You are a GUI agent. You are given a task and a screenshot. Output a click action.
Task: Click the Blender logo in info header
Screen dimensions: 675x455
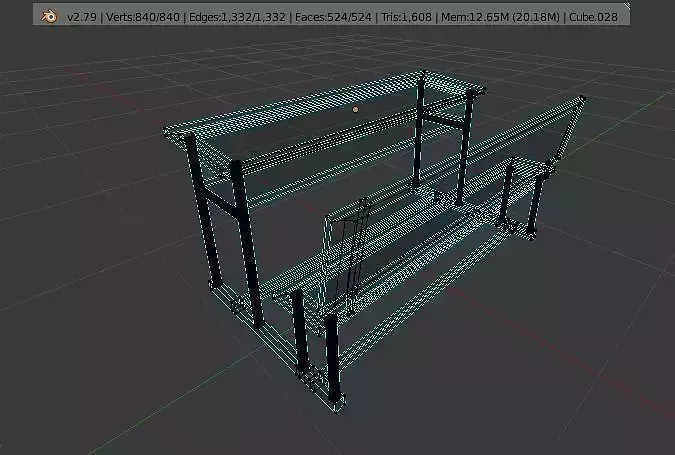49,17
